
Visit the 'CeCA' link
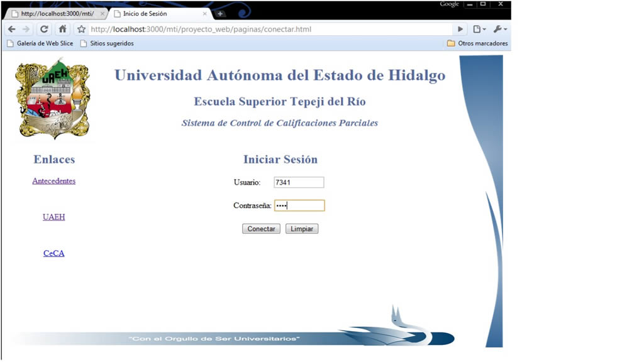[x=53, y=254]
